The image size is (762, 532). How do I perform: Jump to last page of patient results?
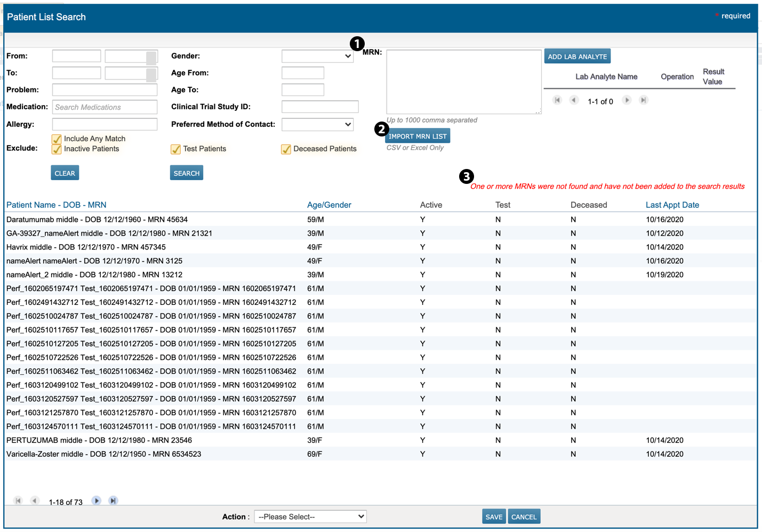point(113,501)
